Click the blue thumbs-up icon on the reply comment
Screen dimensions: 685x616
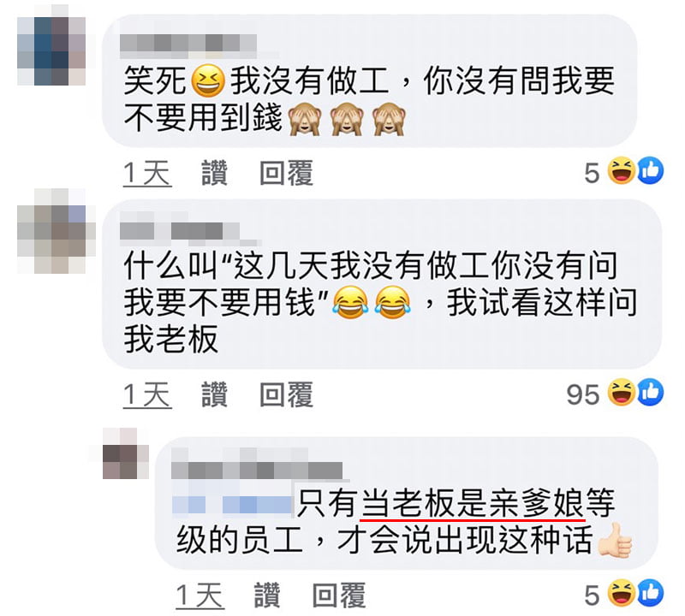(651, 593)
